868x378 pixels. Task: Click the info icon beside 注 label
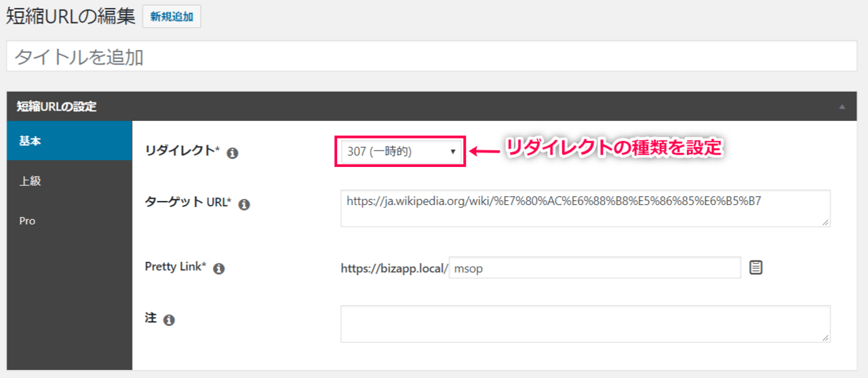[x=169, y=320]
